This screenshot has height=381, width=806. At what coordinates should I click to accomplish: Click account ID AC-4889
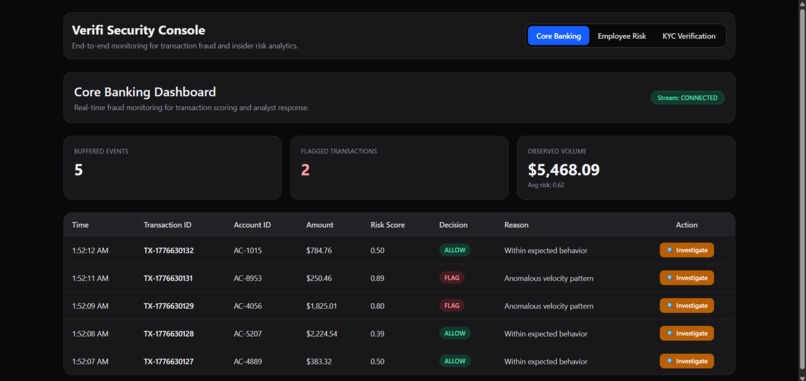tap(248, 361)
